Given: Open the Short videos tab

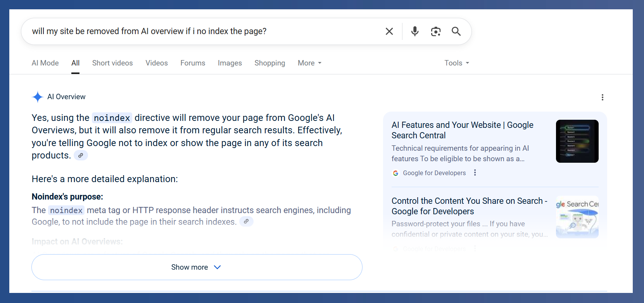Looking at the screenshot, I should (x=112, y=63).
